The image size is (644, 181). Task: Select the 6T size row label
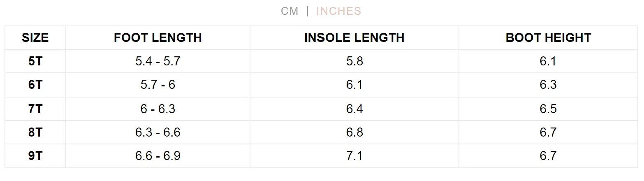click(35, 85)
